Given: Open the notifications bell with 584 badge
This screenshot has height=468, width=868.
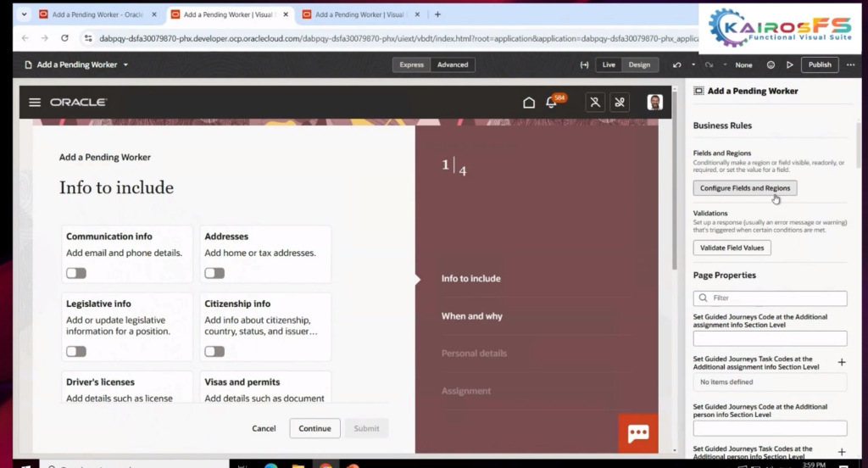Looking at the screenshot, I should 552,103.
